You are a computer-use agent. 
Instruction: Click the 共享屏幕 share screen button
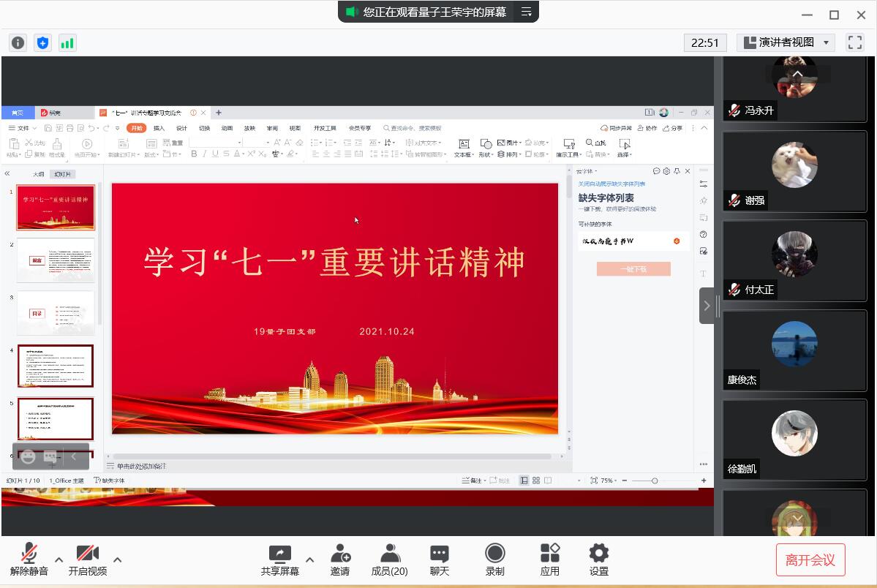[x=280, y=559]
